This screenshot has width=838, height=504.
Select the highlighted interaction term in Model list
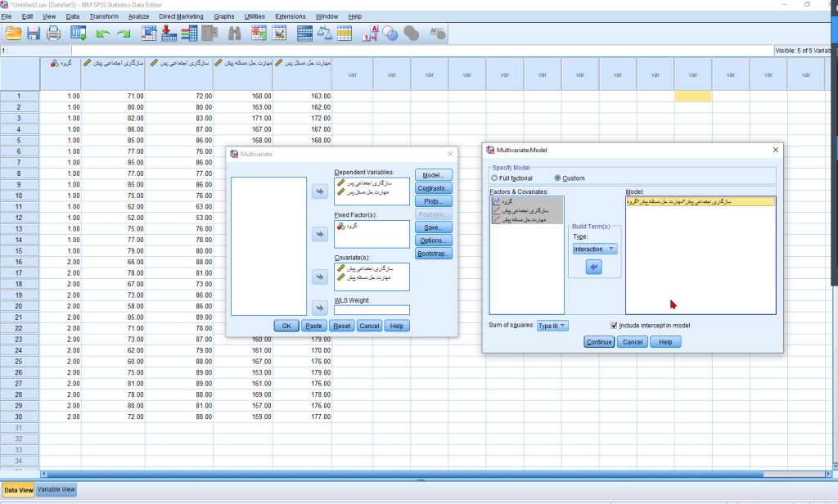coord(701,202)
